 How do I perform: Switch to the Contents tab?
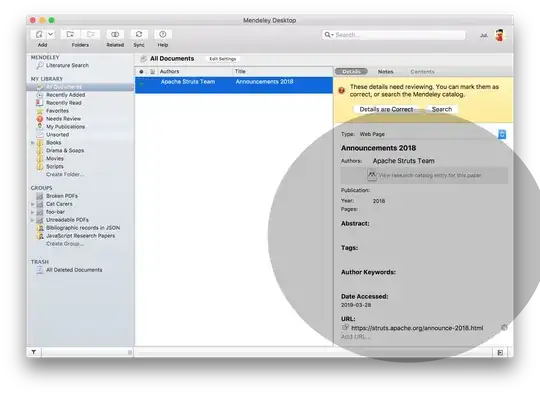(x=422, y=72)
